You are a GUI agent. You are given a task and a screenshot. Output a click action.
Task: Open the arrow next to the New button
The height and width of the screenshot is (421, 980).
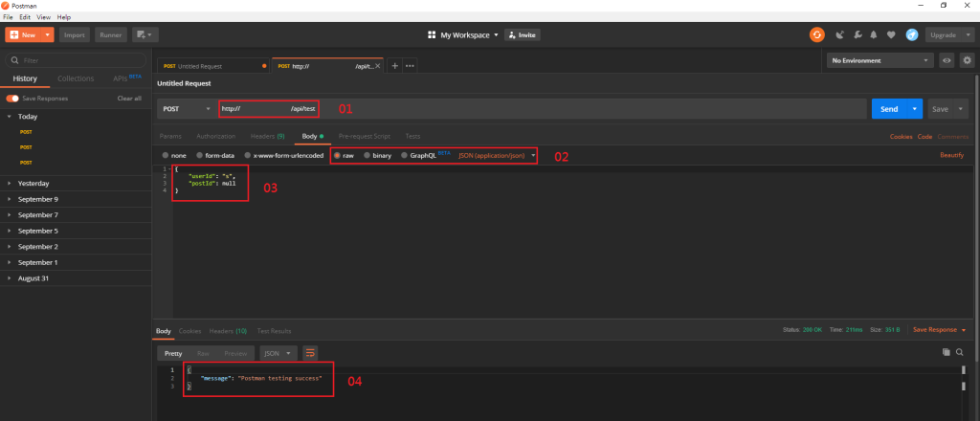(47, 35)
